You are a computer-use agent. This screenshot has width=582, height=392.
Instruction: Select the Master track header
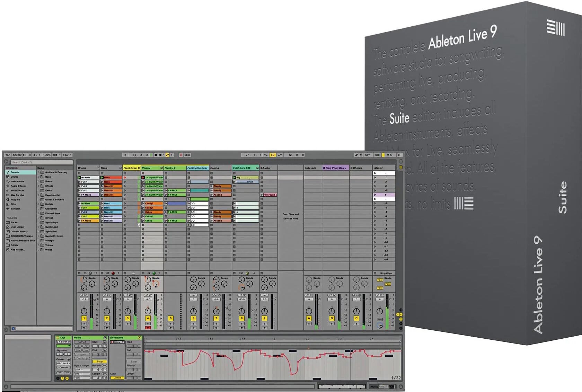[x=383, y=168]
